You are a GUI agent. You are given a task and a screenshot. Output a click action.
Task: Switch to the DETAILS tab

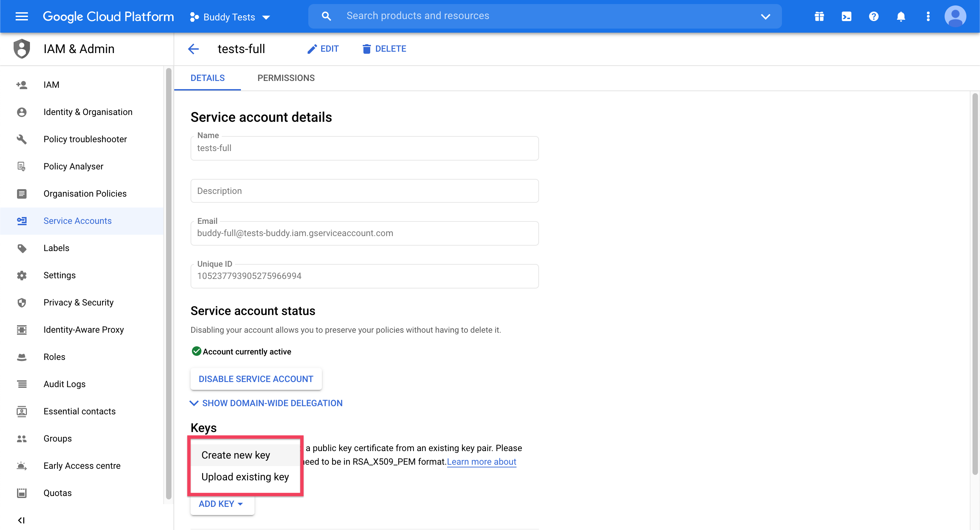[207, 78]
